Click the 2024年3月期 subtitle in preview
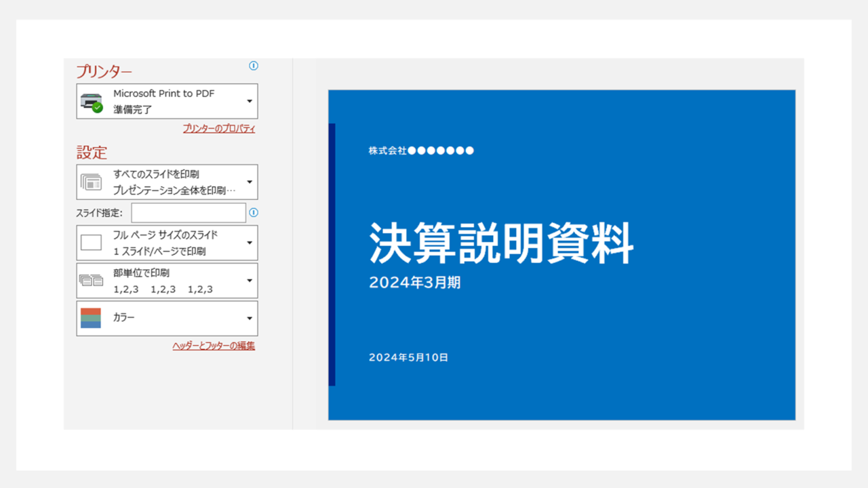Viewport: 868px width, 488px height. tap(415, 283)
